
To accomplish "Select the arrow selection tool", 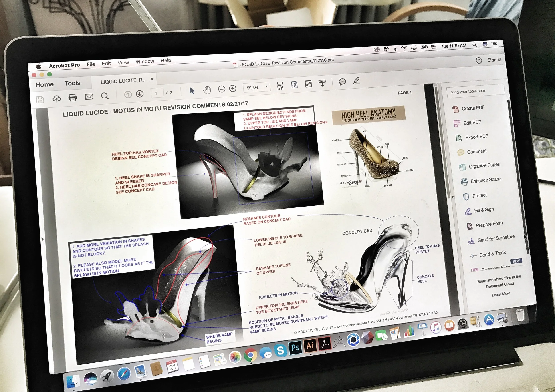I will click(x=192, y=91).
